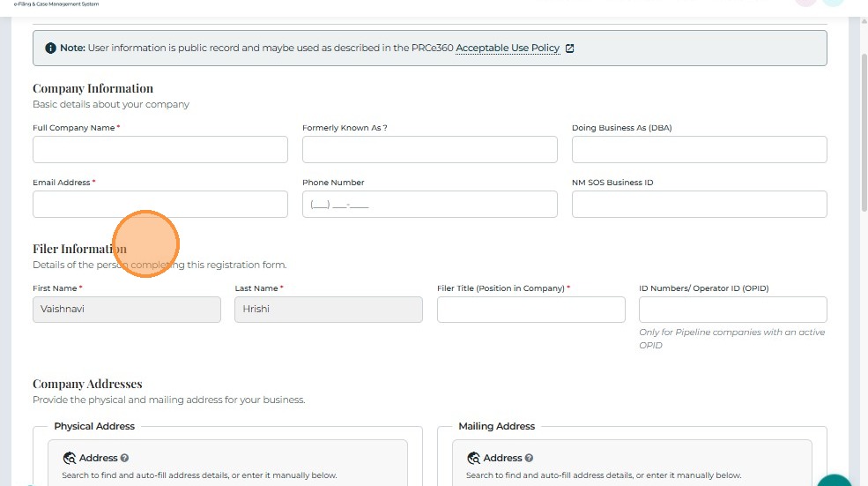
Task: Click the Company Information heading
Action: [93, 89]
